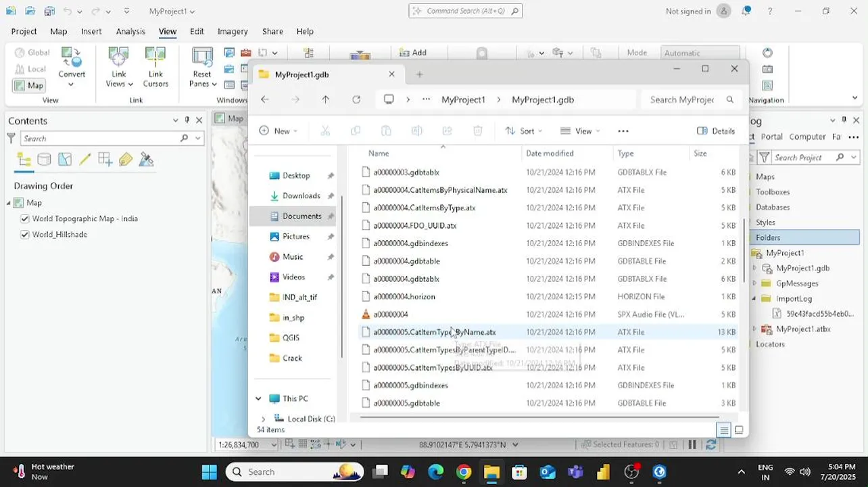Refresh the map from status bar
The width and height of the screenshot is (868, 487).
point(710,444)
